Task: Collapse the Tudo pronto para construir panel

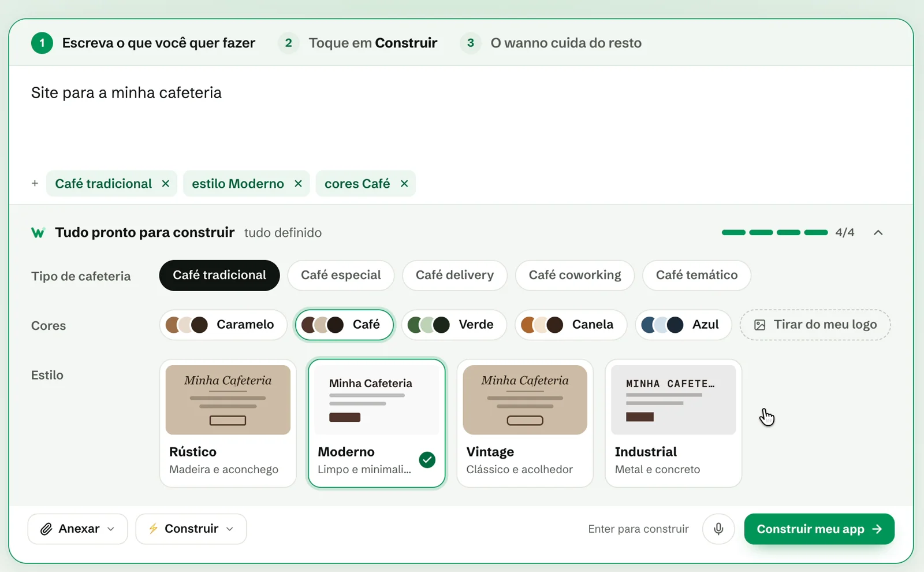Action: [878, 232]
